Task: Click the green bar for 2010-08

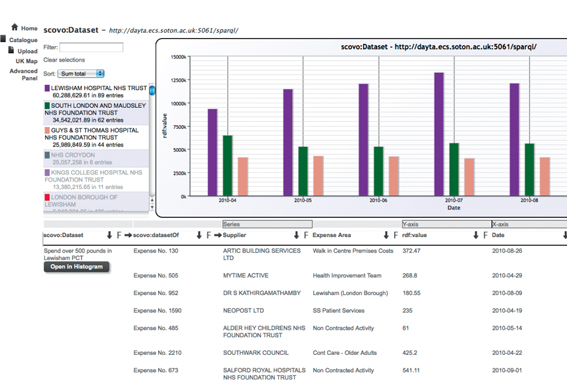Action: pyautogui.click(x=529, y=170)
